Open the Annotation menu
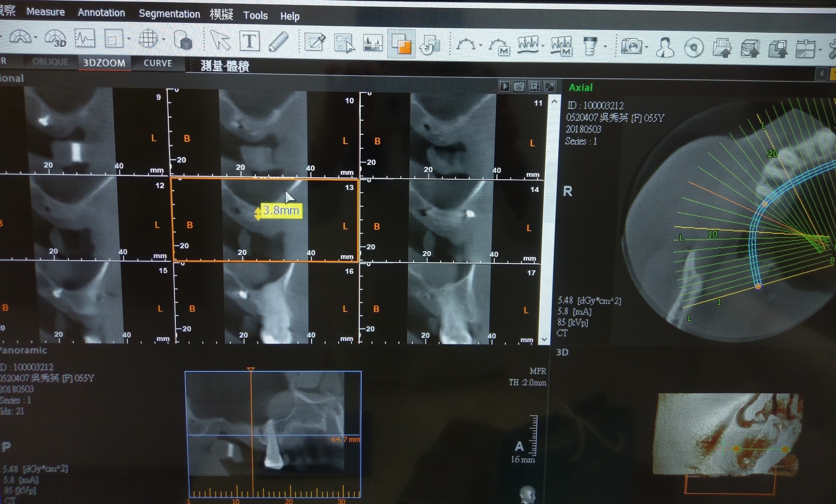 point(101,13)
